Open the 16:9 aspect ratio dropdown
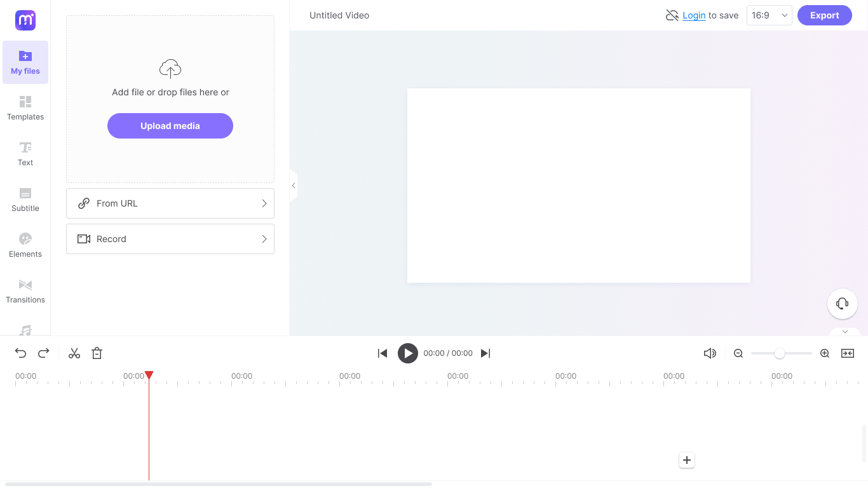 (770, 15)
